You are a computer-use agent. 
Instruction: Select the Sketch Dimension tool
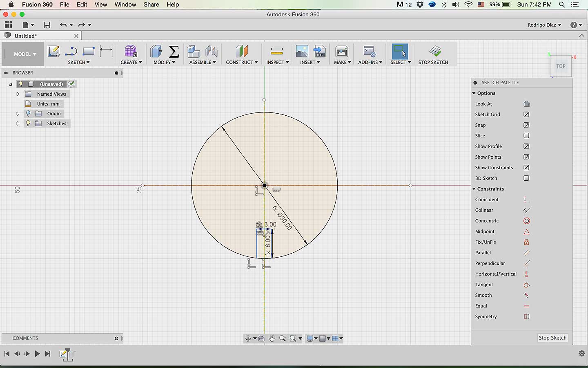[106, 52]
